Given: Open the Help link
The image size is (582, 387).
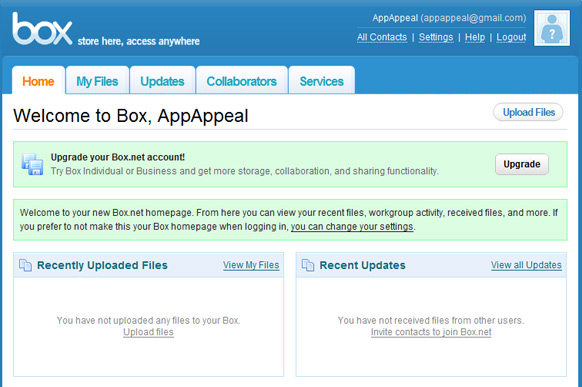Looking at the screenshot, I should tap(475, 37).
